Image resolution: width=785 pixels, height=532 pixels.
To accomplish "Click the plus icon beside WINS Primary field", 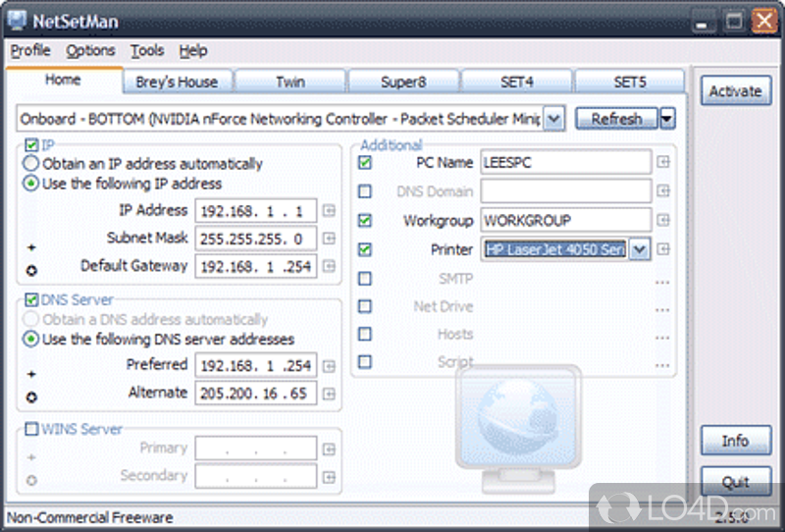I will pyautogui.click(x=329, y=449).
